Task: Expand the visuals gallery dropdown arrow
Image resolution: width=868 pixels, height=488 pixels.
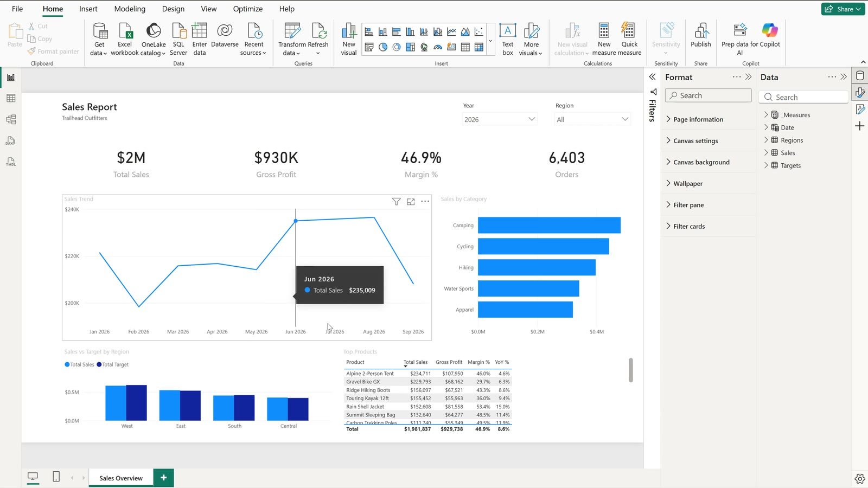Action: pos(490,41)
